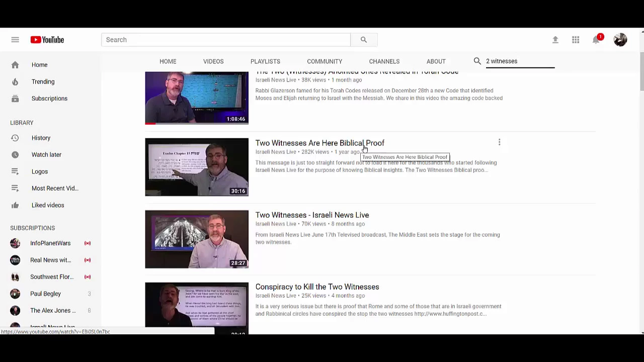Go to Subscriptions in the sidebar
This screenshot has height=362, width=644.
50,99
